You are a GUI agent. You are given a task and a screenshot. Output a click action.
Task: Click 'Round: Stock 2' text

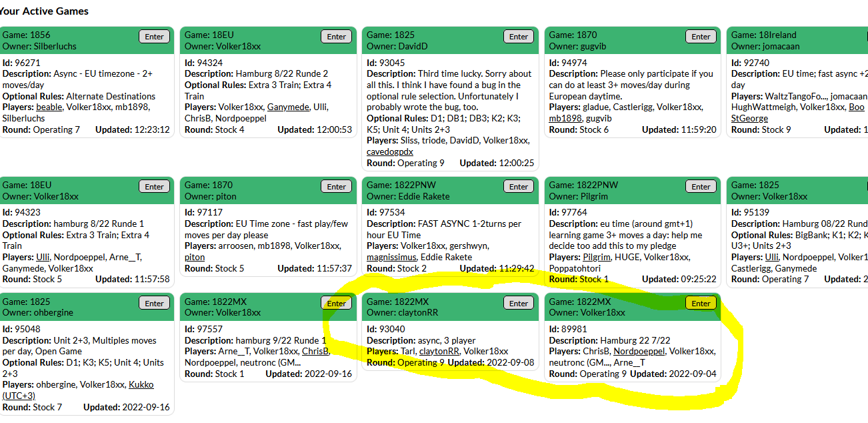point(397,269)
